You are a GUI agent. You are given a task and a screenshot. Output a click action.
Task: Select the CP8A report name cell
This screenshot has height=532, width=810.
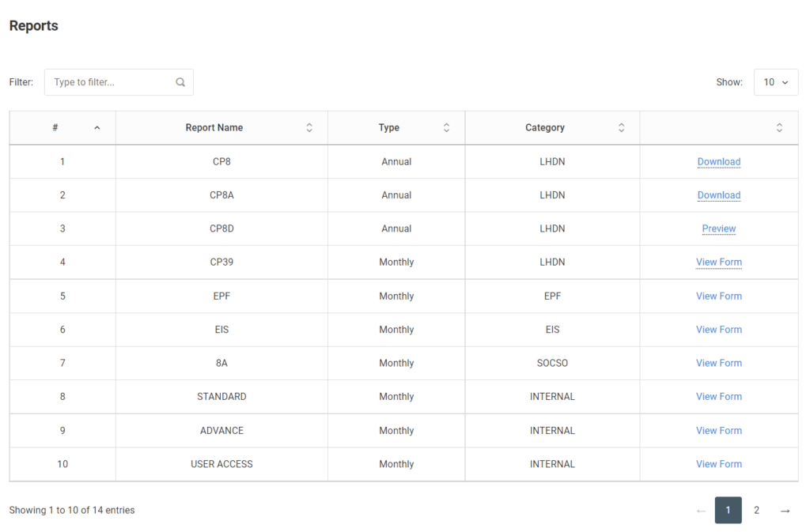(x=221, y=195)
